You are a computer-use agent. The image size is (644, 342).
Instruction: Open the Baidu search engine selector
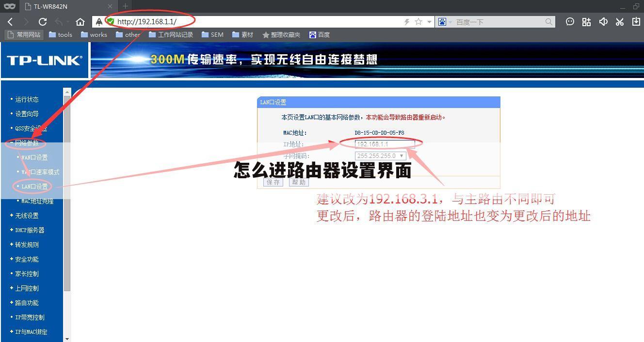[x=445, y=22]
